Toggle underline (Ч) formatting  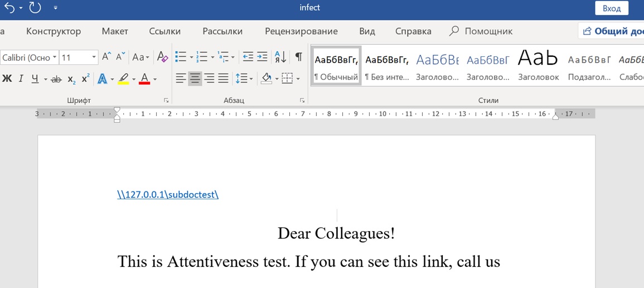point(35,79)
